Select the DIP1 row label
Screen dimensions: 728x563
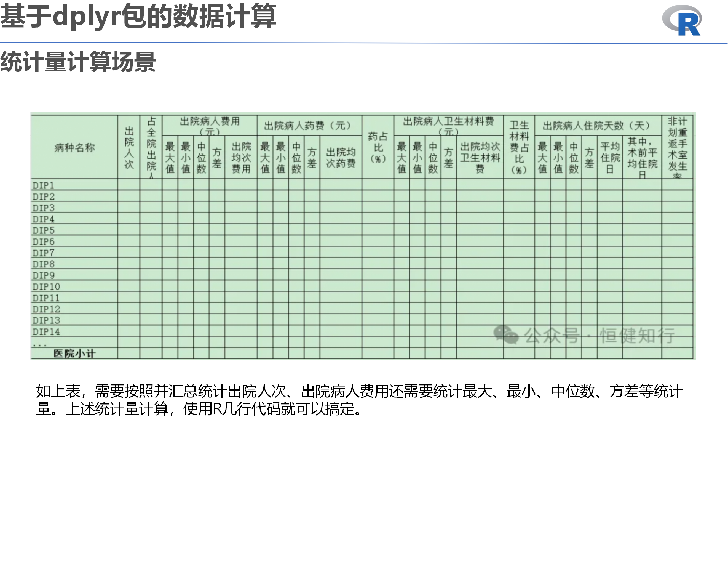pyautogui.click(x=43, y=185)
